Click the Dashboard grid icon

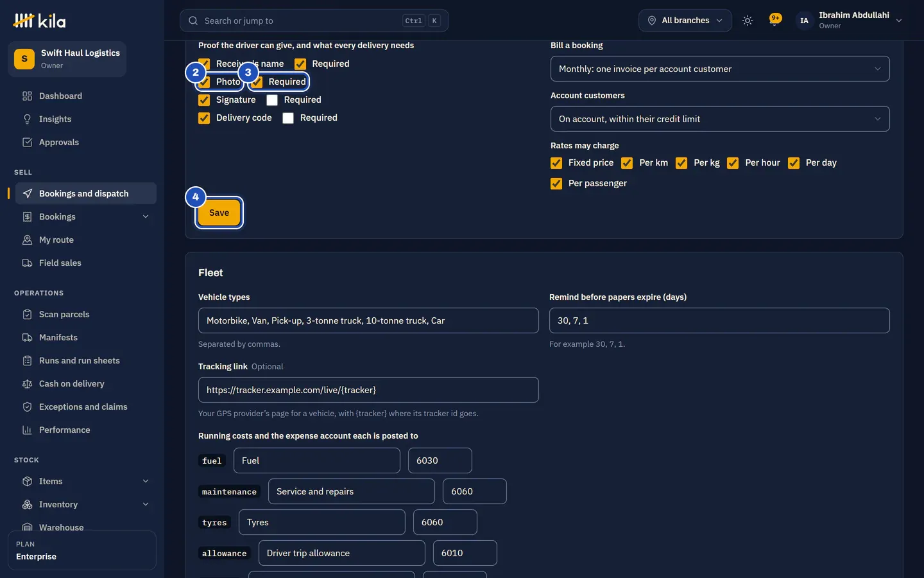27,96
